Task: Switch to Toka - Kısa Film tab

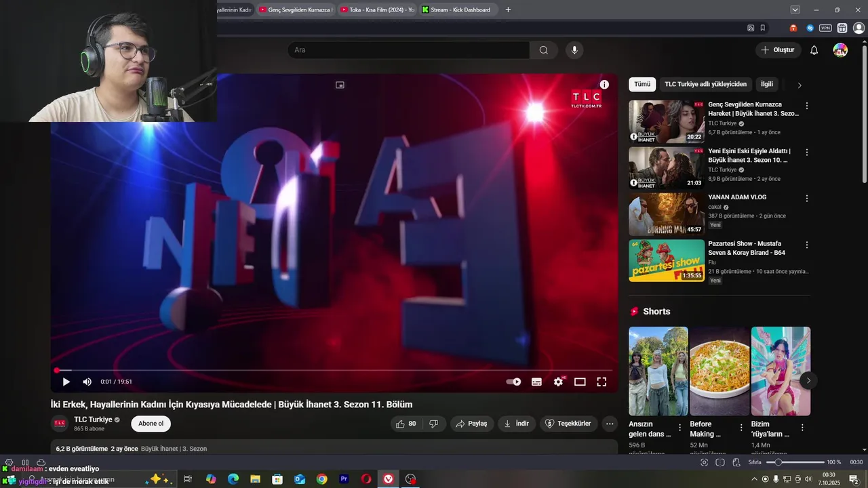Action: 377,9
